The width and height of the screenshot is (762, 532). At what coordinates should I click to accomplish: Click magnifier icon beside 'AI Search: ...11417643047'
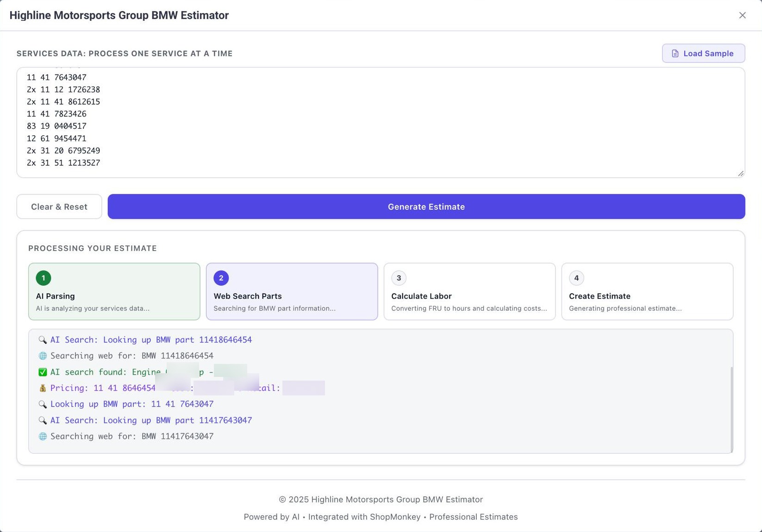point(43,420)
